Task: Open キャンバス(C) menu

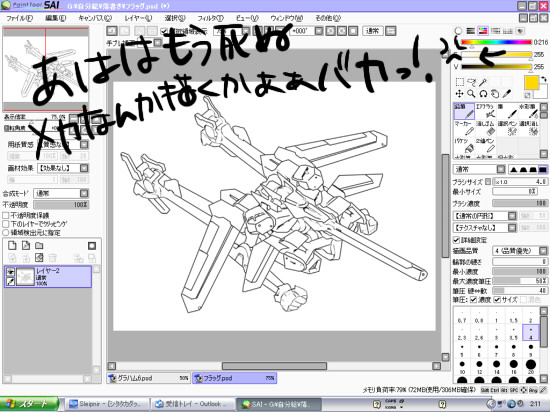Action: click(95, 18)
